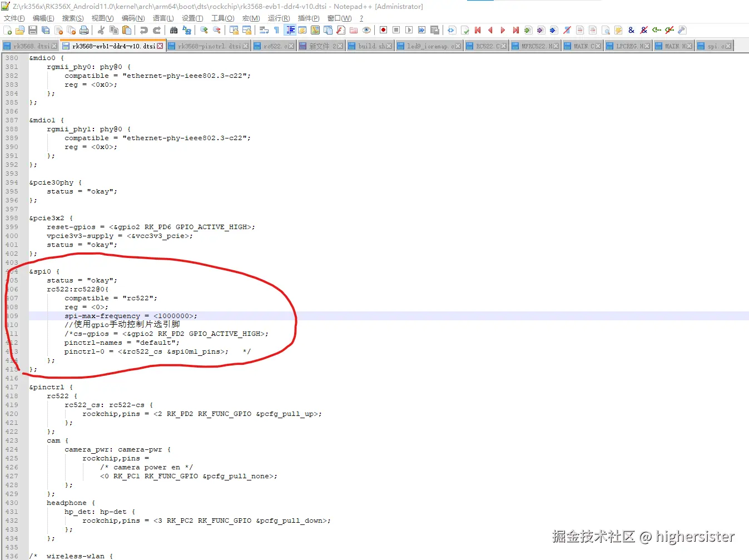Click the line 'status = "okay";' under &spi0
This screenshot has height=560, width=749.
(x=82, y=280)
